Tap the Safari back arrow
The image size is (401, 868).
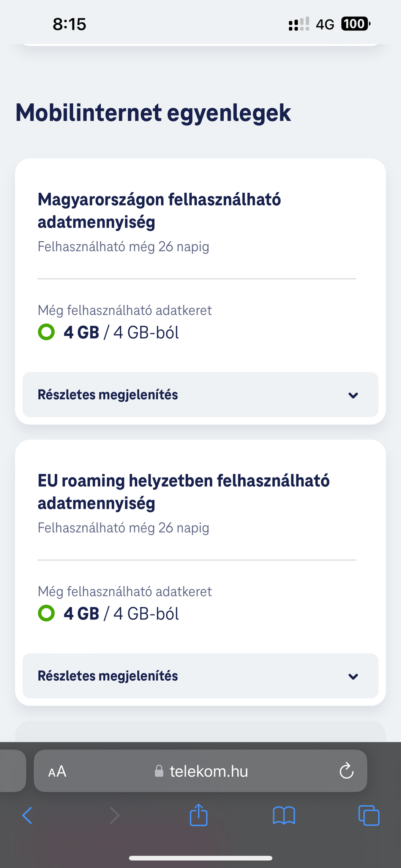point(27,815)
